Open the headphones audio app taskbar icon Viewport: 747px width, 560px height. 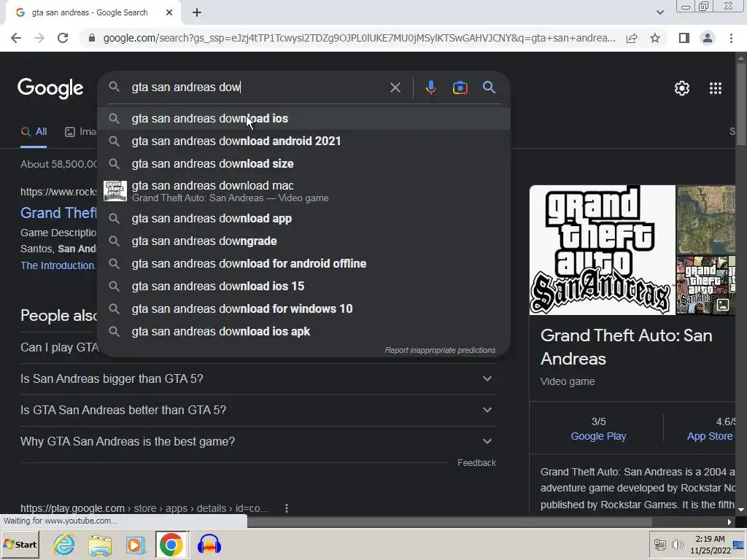(x=209, y=545)
